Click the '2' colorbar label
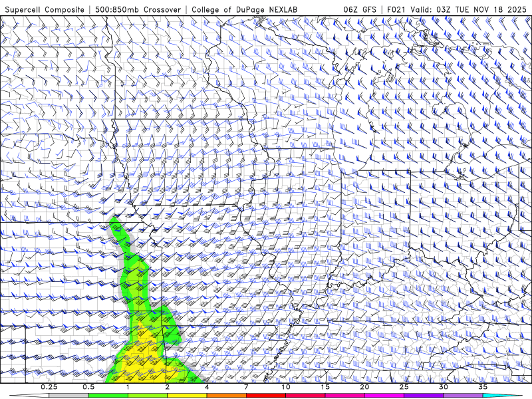The image size is (532, 399). (x=168, y=387)
